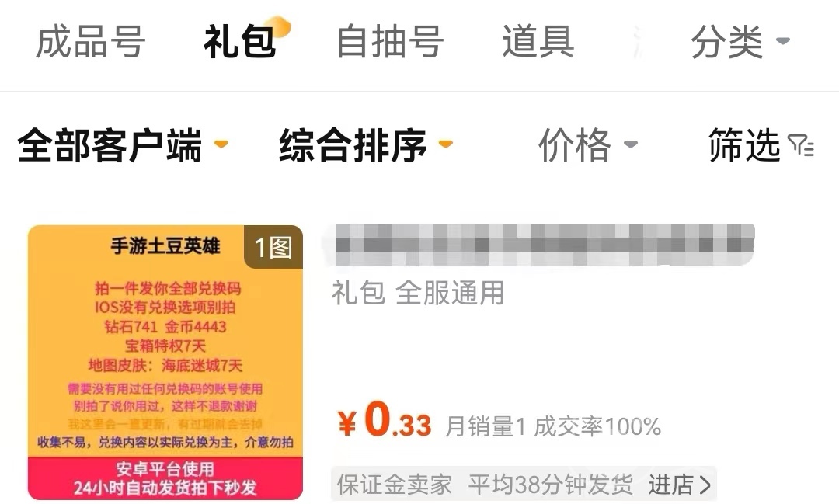Select the 礼包 tab
The image size is (839, 504).
(240, 42)
